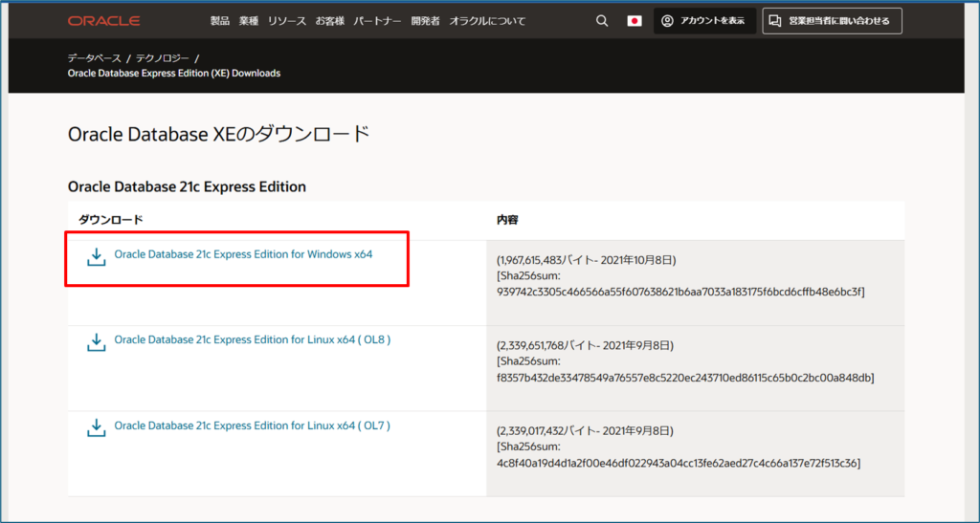This screenshot has height=523, width=980.
Task: Open the 業種 menu
Action: coord(248,21)
